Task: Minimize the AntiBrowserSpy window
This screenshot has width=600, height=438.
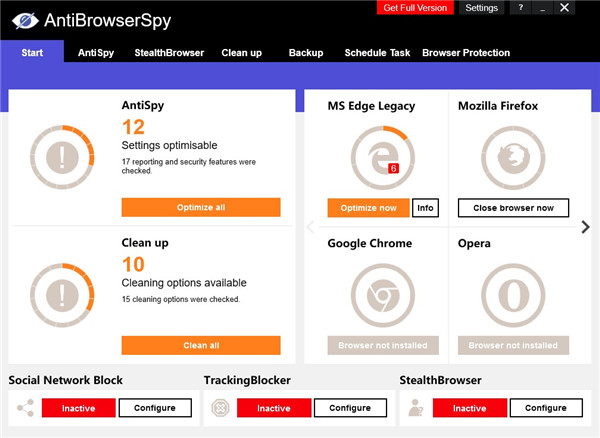Action: [542, 8]
